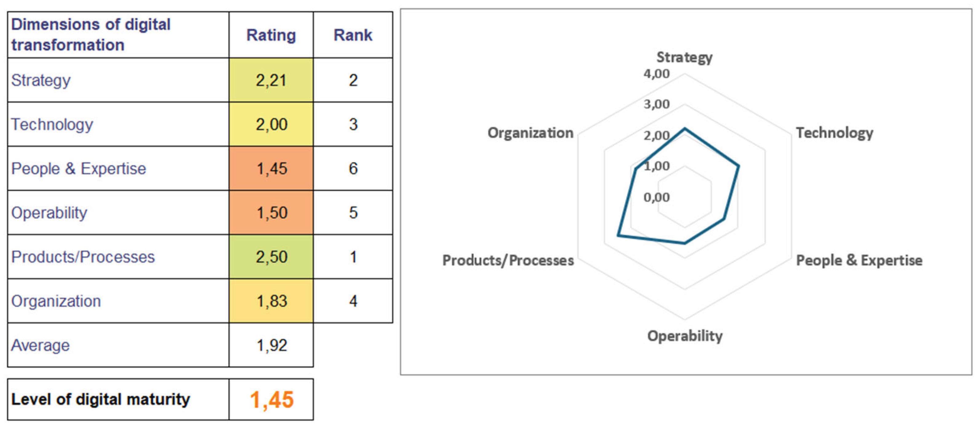Click the Rating column header
Image resolution: width=980 pixels, height=431 pixels.
pos(271,35)
